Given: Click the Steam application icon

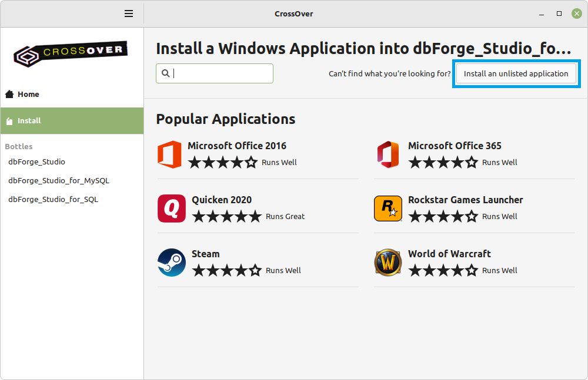Looking at the screenshot, I should 171,263.
